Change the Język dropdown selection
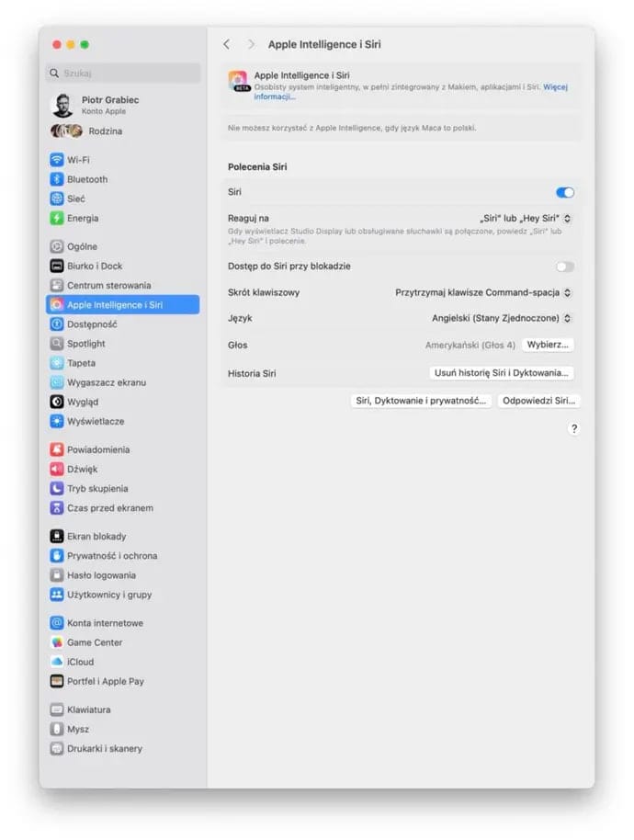This screenshot has height=840, width=634. point(501,318)
